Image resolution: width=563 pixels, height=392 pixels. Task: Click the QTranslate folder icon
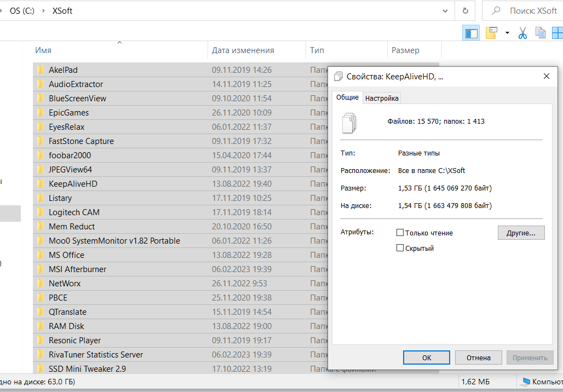41,312
